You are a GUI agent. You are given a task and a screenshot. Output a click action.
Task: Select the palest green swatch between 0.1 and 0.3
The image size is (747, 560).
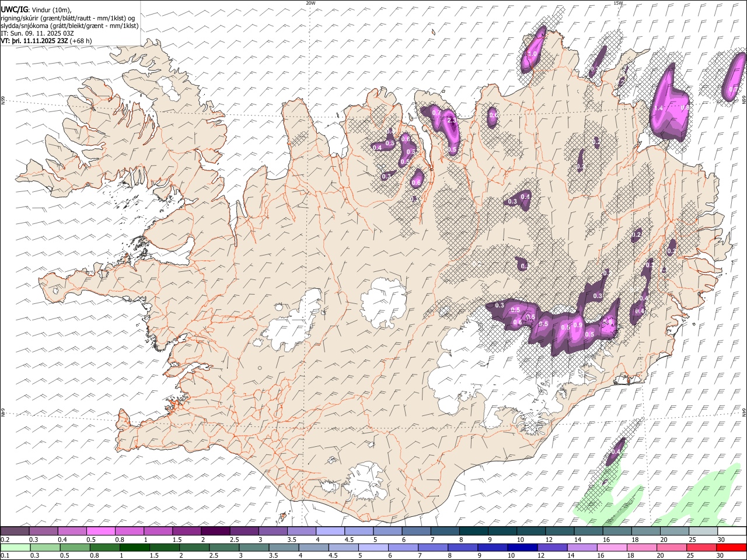click(x=15, y=547)
